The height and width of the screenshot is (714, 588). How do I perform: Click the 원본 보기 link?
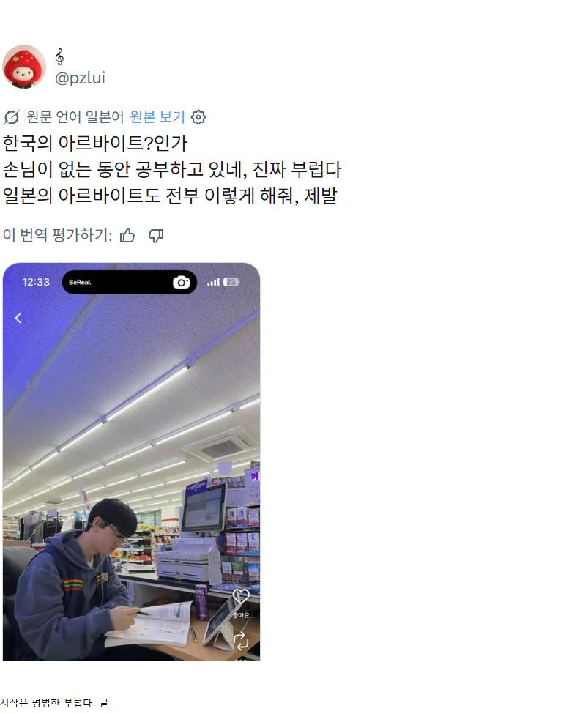(x=157, y=117)
